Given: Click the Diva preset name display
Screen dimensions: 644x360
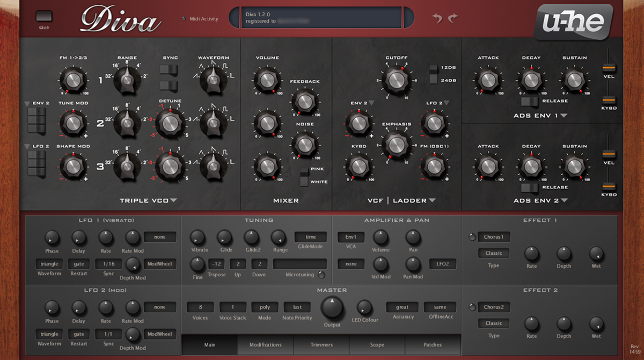Looking at the screenshot, I should coord(322,18).
